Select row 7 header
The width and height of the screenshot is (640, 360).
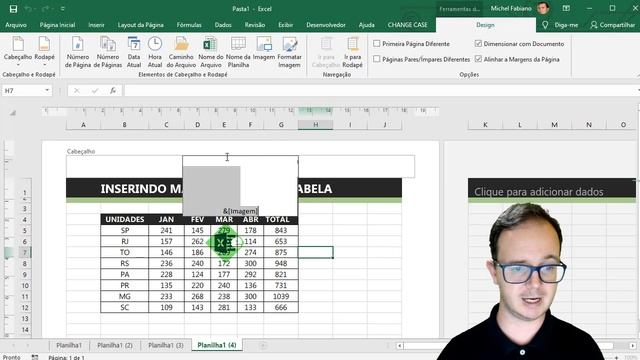coord(24,252)
